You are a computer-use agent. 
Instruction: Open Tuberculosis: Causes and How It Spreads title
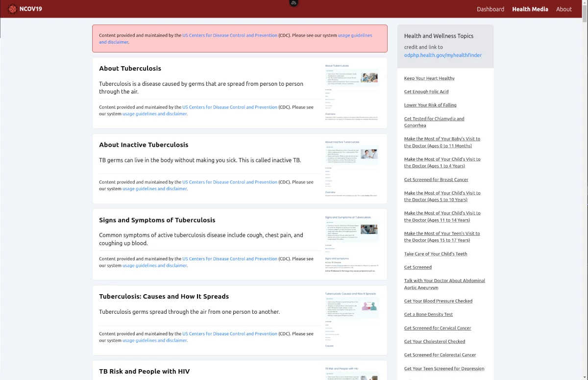164,297
